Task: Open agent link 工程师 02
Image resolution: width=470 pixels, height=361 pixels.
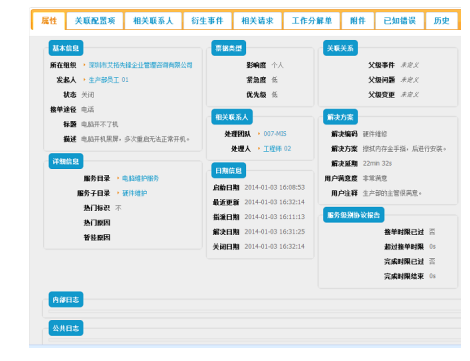Action: [x=277, y=149]
